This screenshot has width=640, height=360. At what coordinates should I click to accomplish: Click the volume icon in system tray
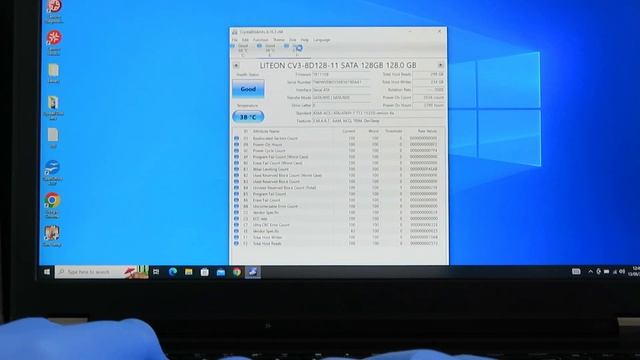tap(622, 271)
